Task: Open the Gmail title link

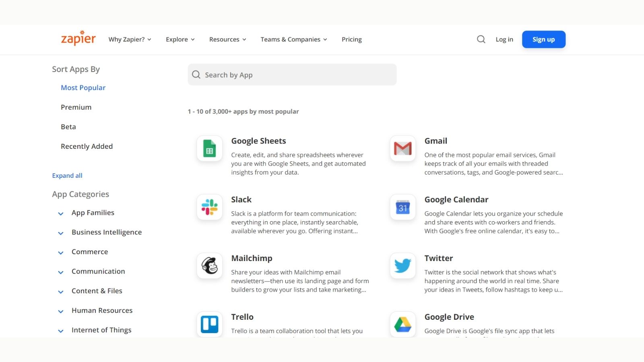Action: [x=436, y=141]
